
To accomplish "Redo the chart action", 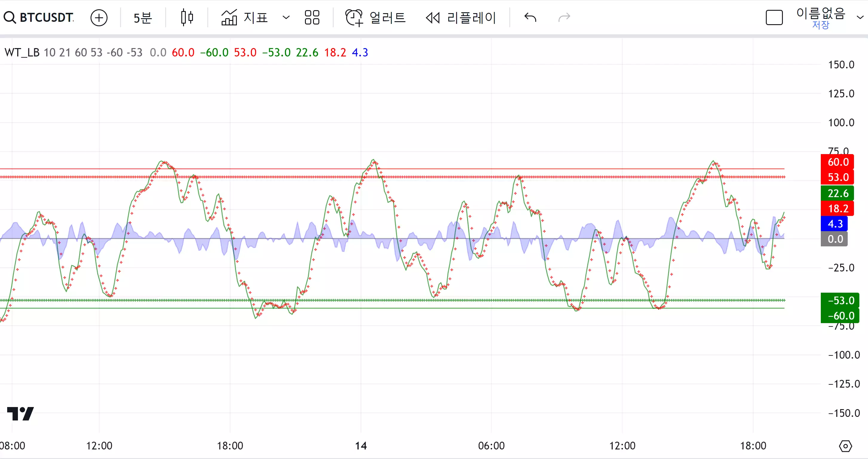I will (564, 17).
